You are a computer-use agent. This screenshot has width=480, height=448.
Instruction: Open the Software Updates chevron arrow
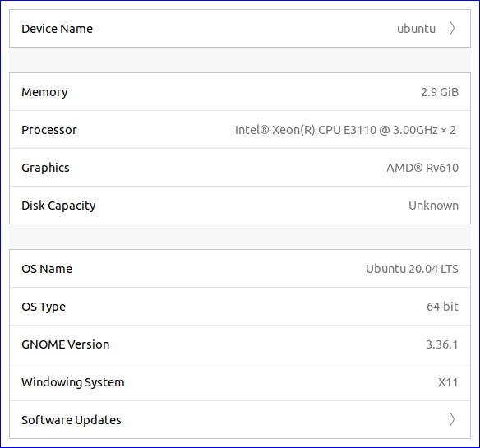click(x=452, y=419)
